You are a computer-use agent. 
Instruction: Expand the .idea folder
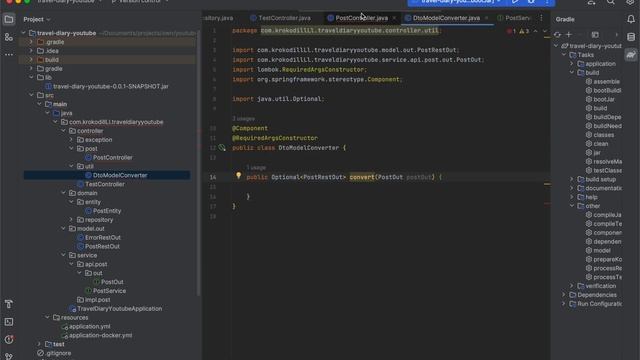click(x=31, y=51)
